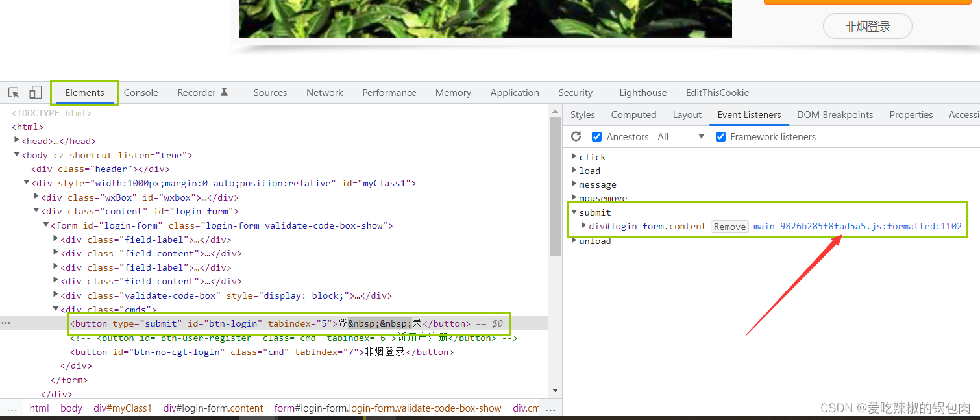This screenshot has width=980, height=420.
Task: Expand the load event listener
Action: pyautogui.click(x=574, y=170)
